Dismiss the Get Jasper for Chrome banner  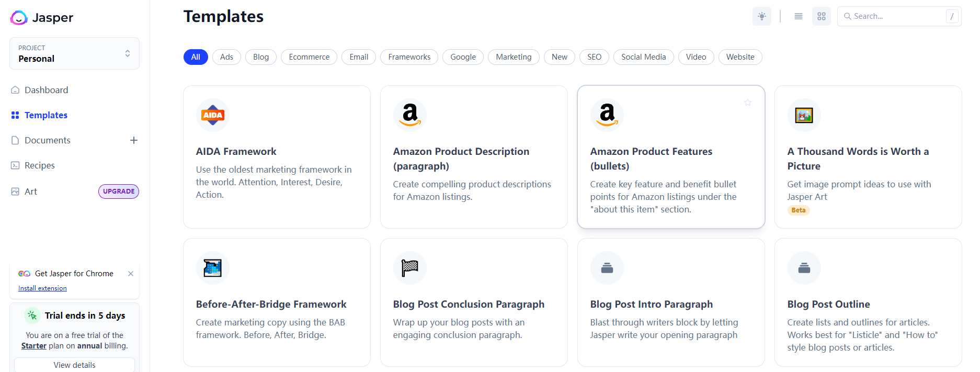[130, 273]
